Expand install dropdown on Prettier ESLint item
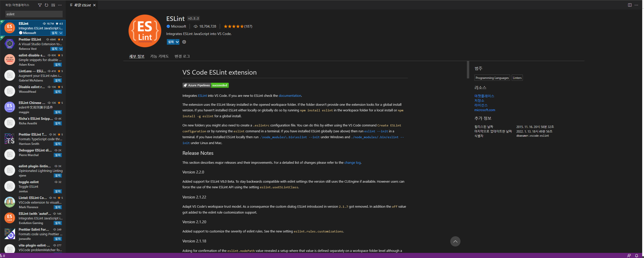 click(61, 49)
